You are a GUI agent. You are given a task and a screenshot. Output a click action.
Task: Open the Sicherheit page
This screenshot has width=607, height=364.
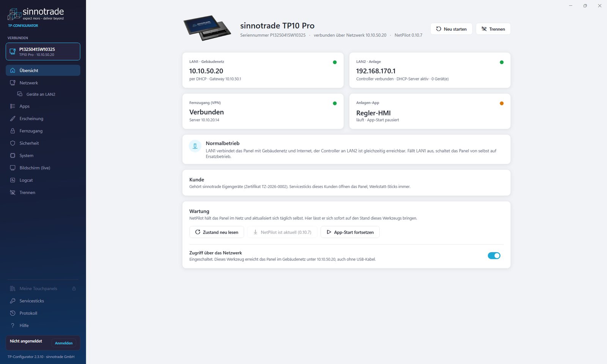tap(43, 143)
